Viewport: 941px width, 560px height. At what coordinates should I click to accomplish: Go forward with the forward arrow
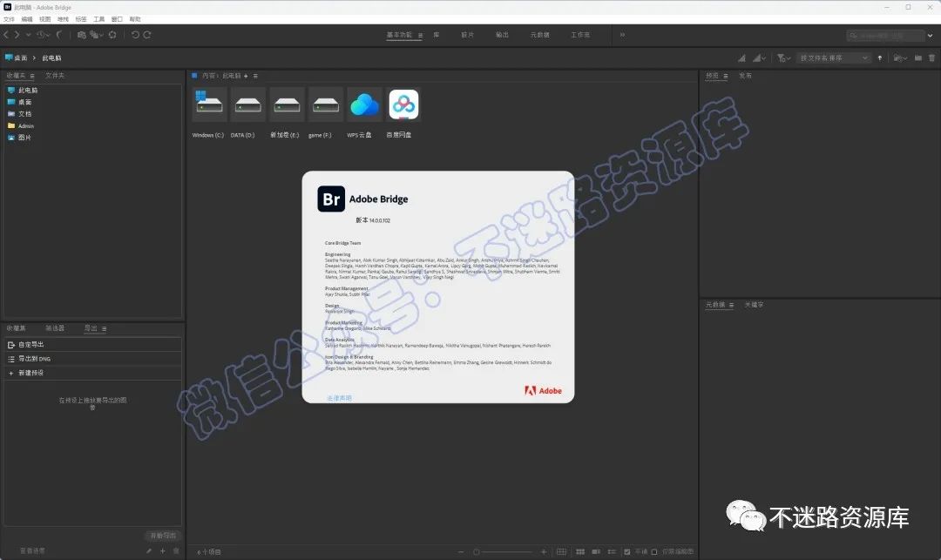tap(17, 35)
